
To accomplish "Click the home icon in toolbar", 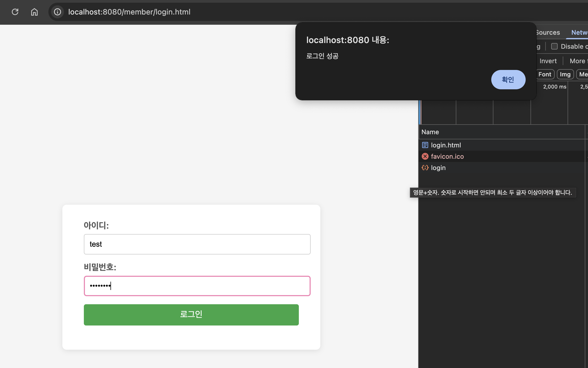I will tap(34, 12).
